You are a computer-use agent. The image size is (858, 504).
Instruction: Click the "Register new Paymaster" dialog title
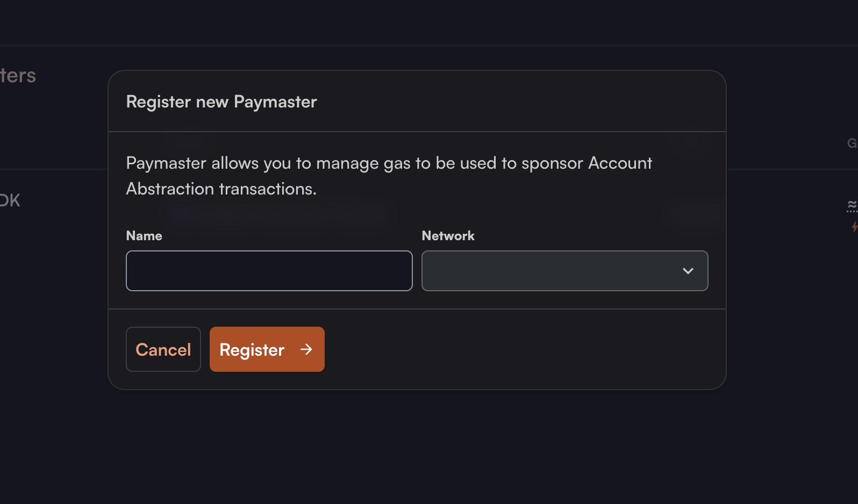[x=221, y=102]
